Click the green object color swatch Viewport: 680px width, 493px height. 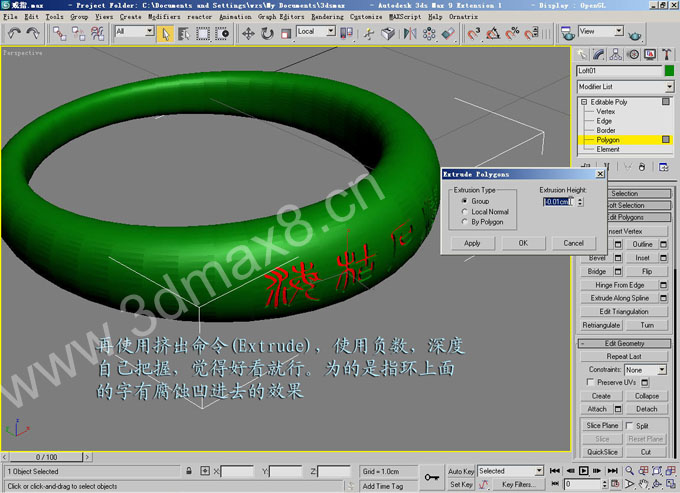(x=668, y=71)
